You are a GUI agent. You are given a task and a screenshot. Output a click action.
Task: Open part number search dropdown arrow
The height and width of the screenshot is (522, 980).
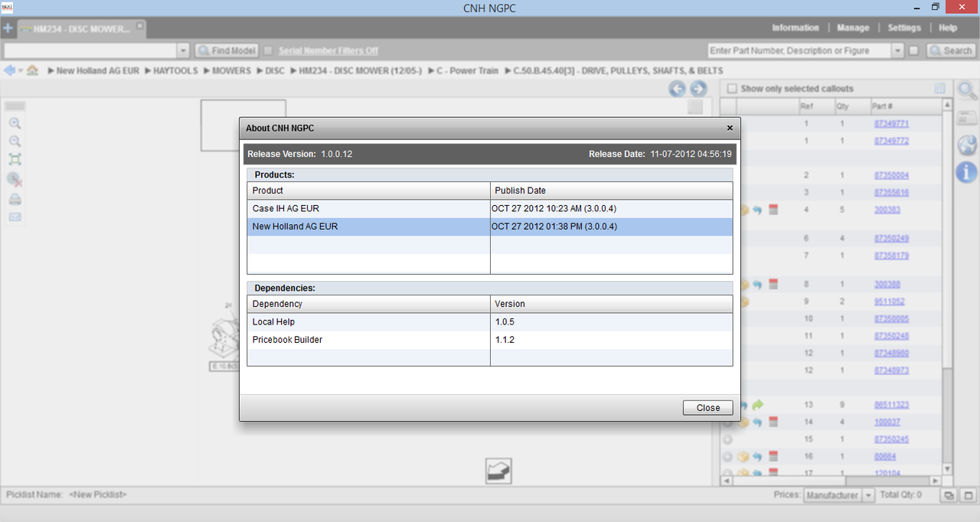(x=897, y=51)
